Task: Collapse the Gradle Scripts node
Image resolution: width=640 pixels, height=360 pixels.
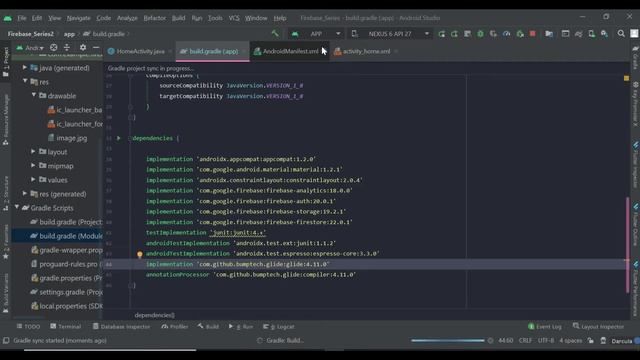Action: click(x=17, y=207)
